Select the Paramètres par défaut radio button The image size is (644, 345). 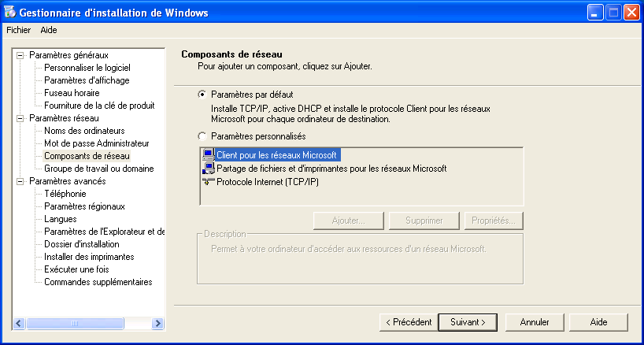(202, 95)
